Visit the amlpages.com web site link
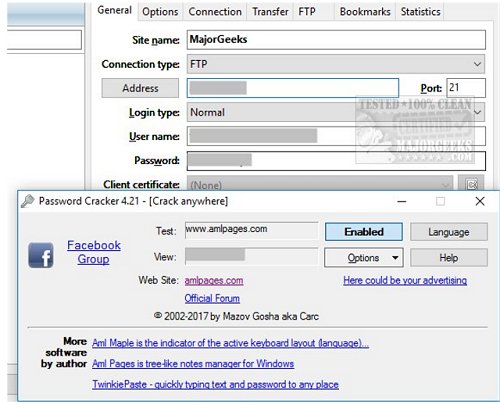Screen dimensions: 500x404 [214, 280]
